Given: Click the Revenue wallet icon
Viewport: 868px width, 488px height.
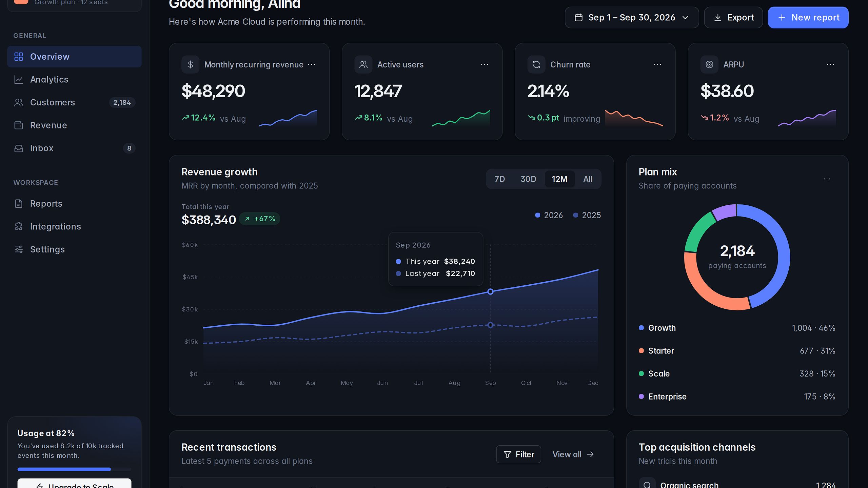Looking at the screenshot, I should [x=19, y=125].
